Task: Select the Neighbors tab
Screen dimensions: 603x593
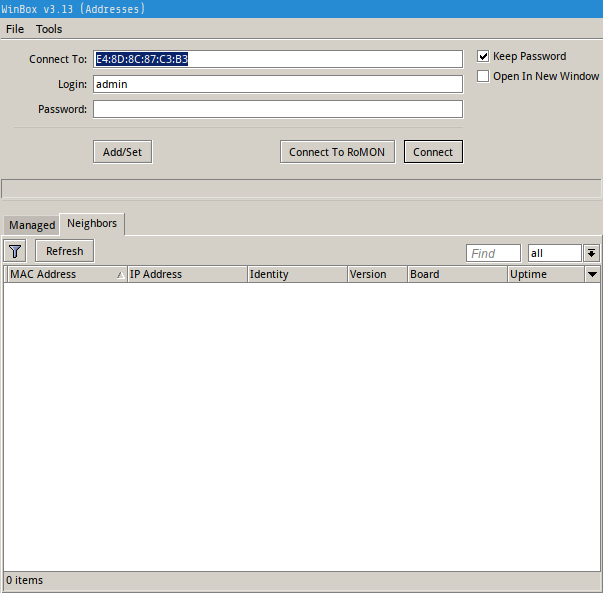Action: coord(92,224)
